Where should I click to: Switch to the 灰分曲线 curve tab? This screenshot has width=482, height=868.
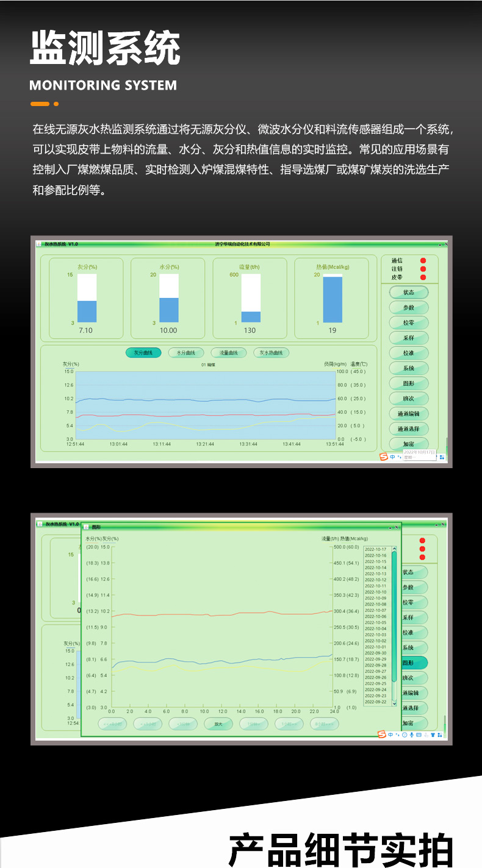(143, 353)
